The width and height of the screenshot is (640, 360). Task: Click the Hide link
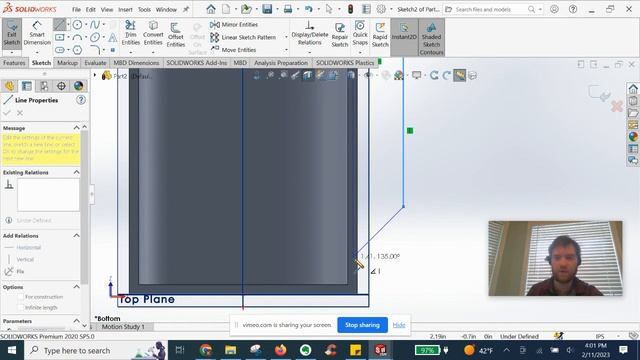click(x=399, y=325)
